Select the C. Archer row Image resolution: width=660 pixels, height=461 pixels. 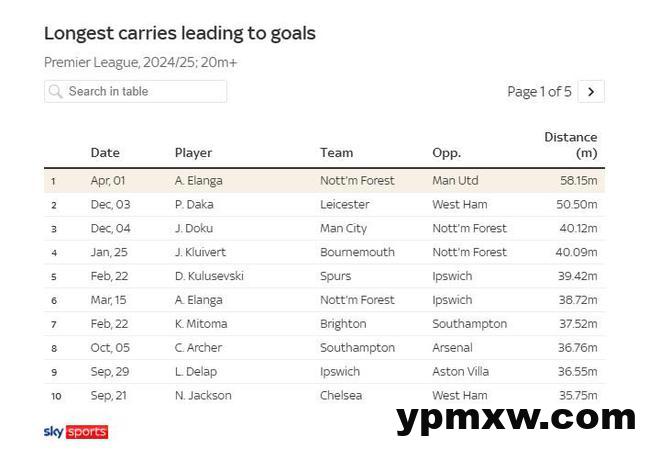325,348
